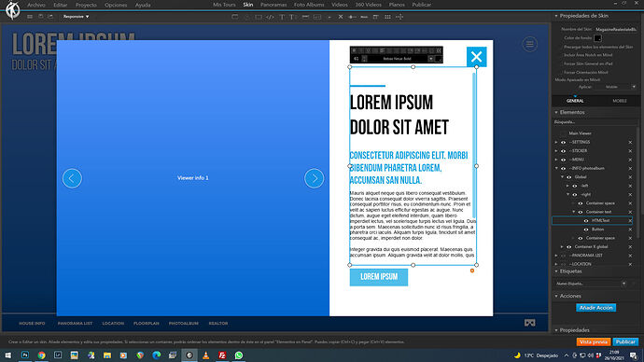644x362 pixels.
Task: Open the Archivo menu
Action: (x=36, y=5)
